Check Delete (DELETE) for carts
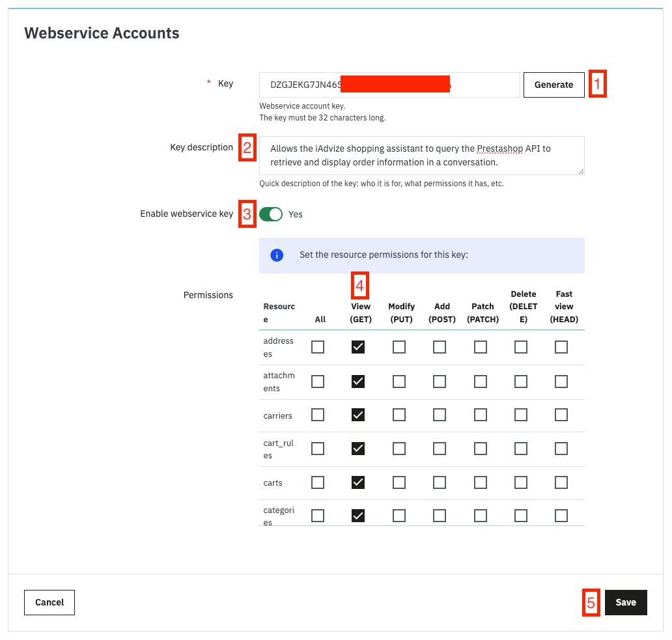Image resolution: width=672 pixels, height=640 pixels. pyautogui.click(x=521, y=482)
